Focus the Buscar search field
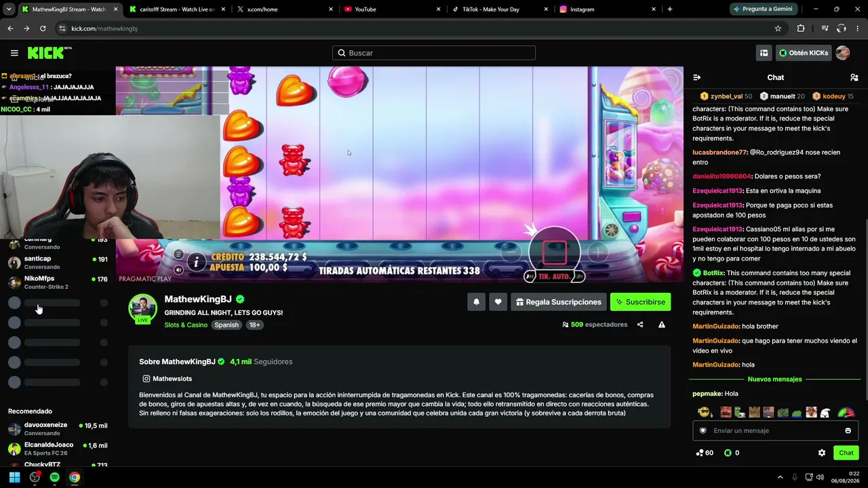The height and width of the screenshot is (488, 868). pos(434,53)
